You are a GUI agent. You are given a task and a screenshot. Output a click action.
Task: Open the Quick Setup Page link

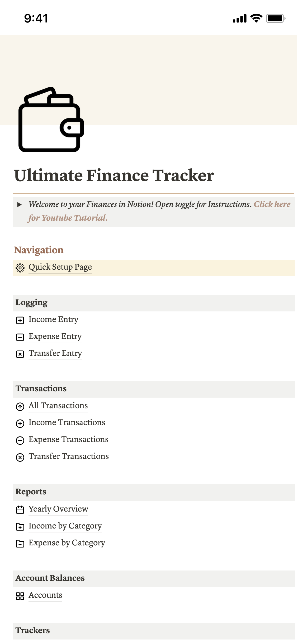click(x=60, y=267)
